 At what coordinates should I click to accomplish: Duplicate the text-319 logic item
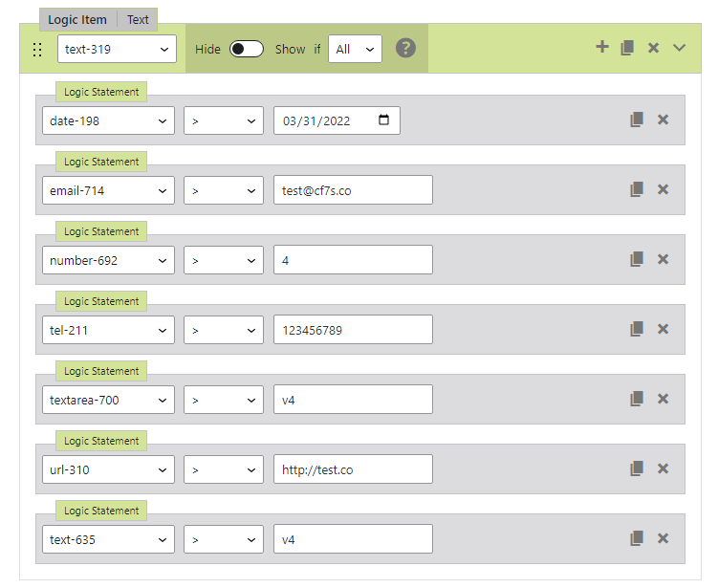(x=627, y=48)
